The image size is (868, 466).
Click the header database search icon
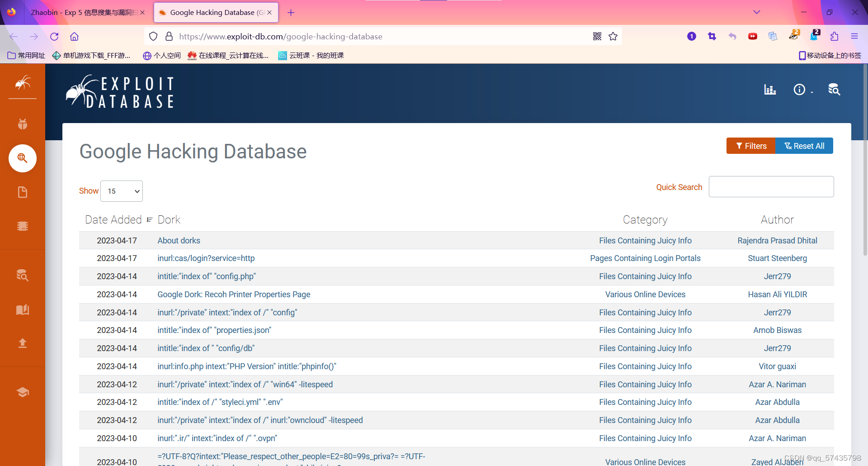click(834, 90)
